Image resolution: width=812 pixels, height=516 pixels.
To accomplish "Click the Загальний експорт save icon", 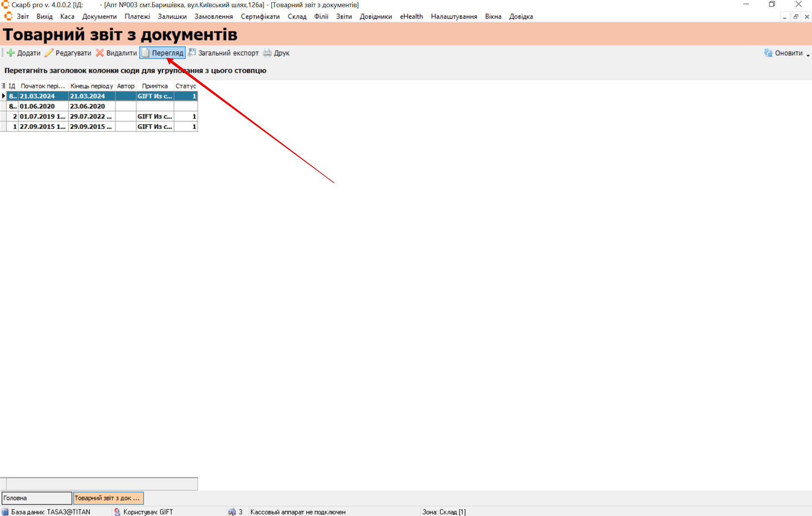I will (x=192, y=53).
